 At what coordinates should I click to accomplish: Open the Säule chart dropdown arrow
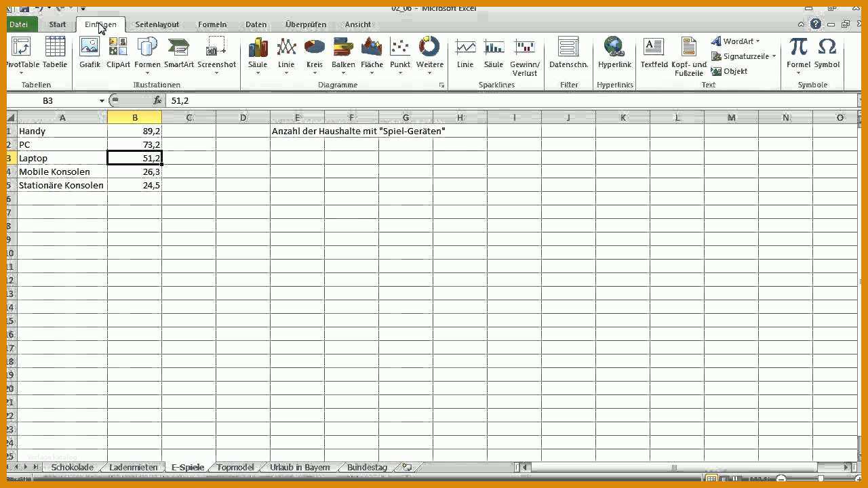click(258, 73)
